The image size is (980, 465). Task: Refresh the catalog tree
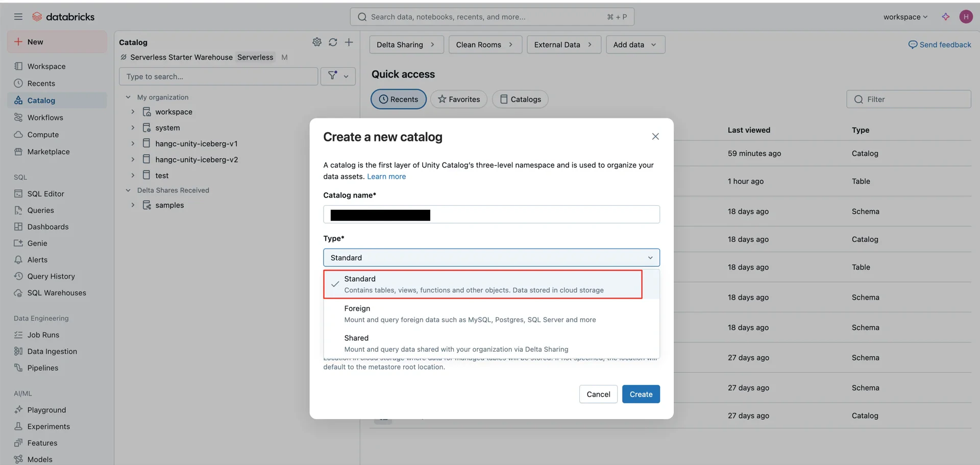coord(333,42)
